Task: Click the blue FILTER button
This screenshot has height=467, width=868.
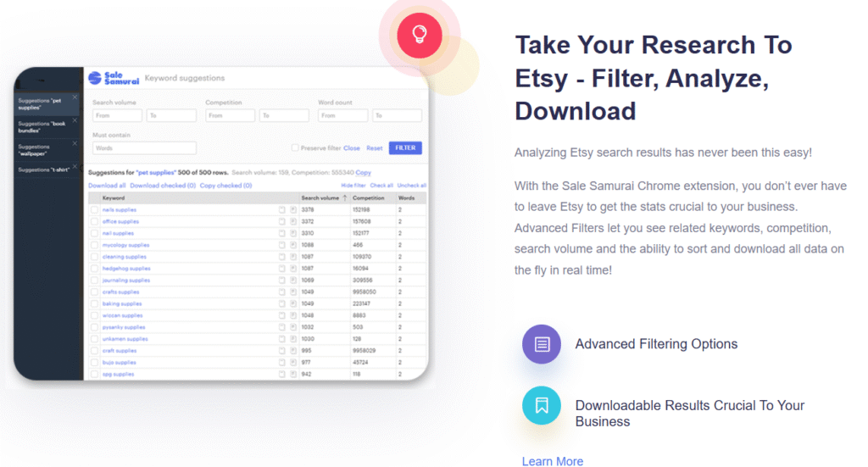Action: (x=405, y=147)
